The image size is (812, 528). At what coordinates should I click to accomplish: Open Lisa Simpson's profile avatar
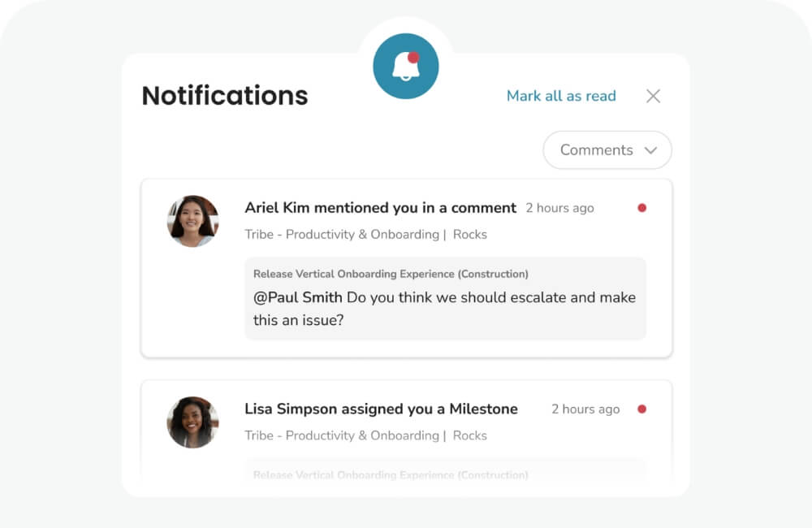point(192,422)
